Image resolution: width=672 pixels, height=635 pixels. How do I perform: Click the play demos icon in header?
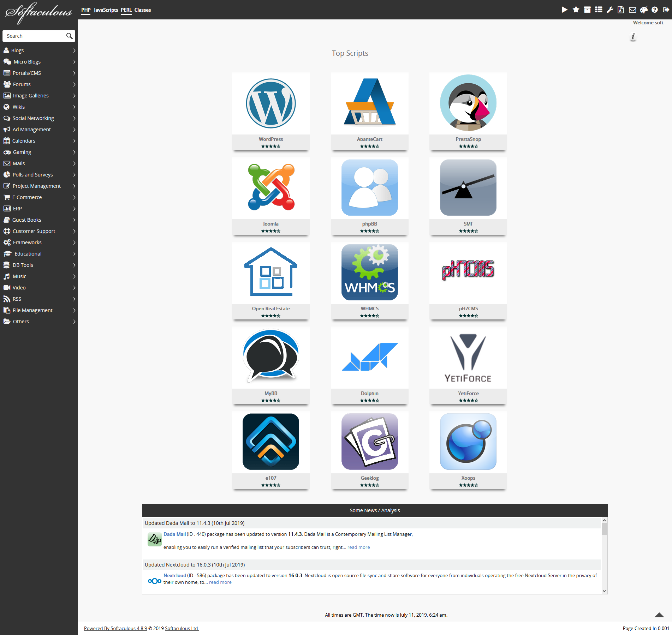[x=564, y=10]
